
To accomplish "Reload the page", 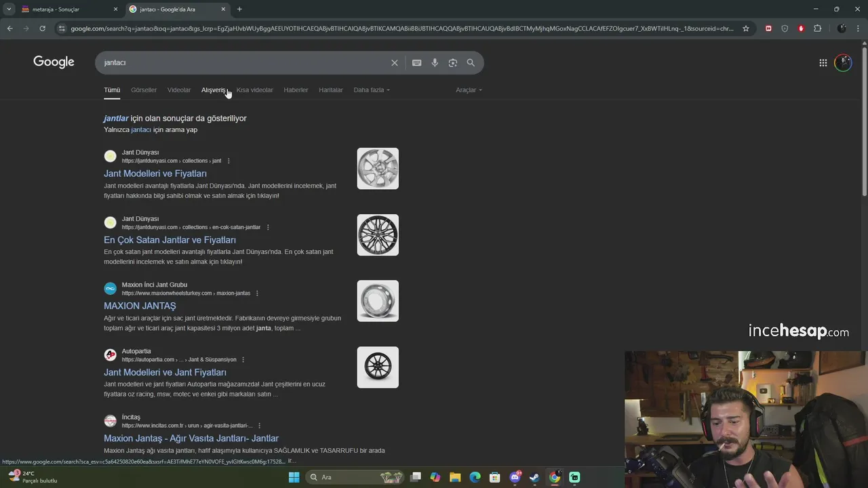I will tap(42, 28).
